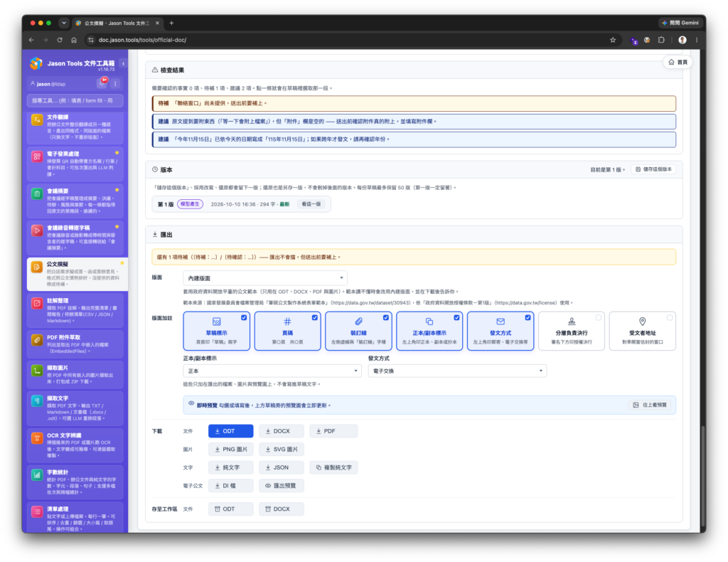728x562 pixels.
Task: Open the browser tab list chevron
Action: (x=64, y=23)
